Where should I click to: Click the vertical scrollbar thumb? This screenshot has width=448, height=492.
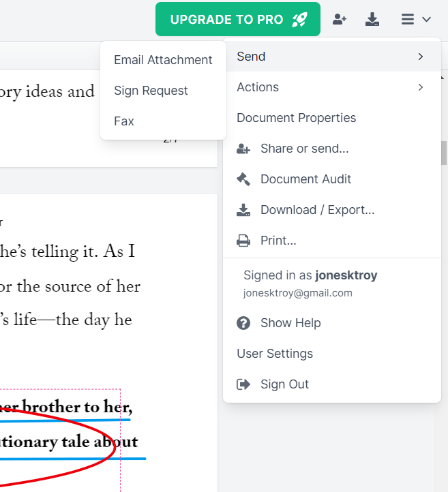444,153
